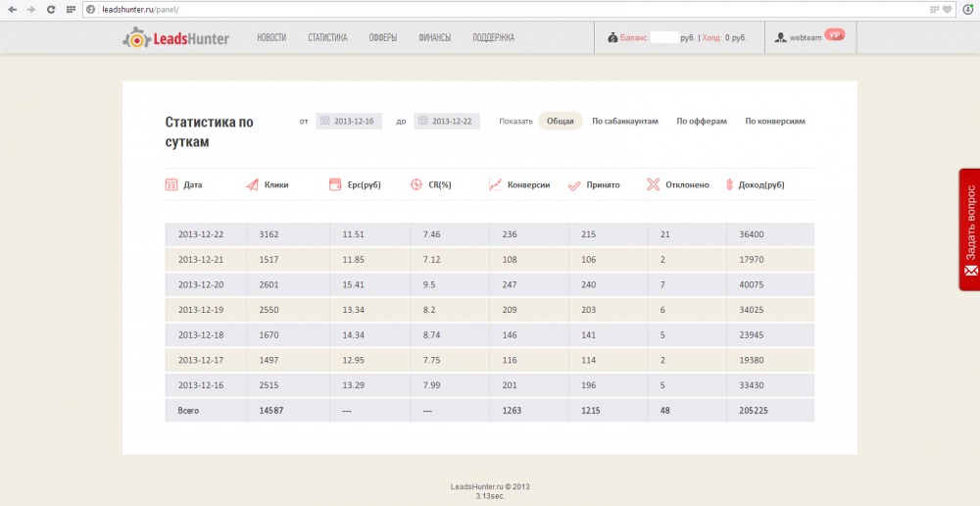Click the Конверсии column header text
Viewport: 980px width, 506px height.
tap(529, 185)
